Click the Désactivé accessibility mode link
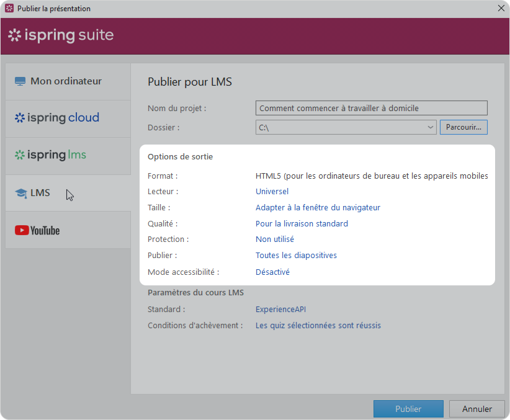This screenshot has width=510, height=420. point(272,272)
